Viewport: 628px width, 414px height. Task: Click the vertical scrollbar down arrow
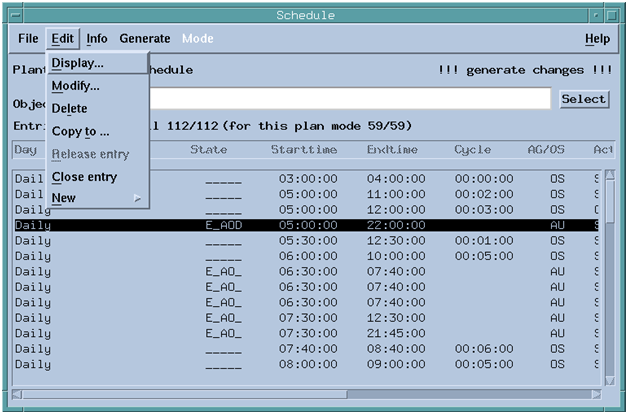click(610, 377)
